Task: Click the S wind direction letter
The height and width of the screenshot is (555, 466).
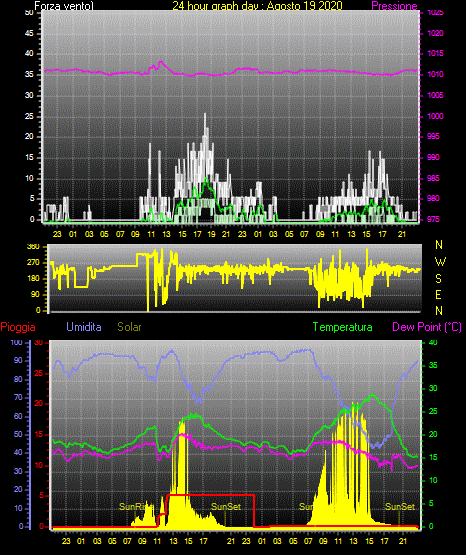Action: tap(438, 279)
